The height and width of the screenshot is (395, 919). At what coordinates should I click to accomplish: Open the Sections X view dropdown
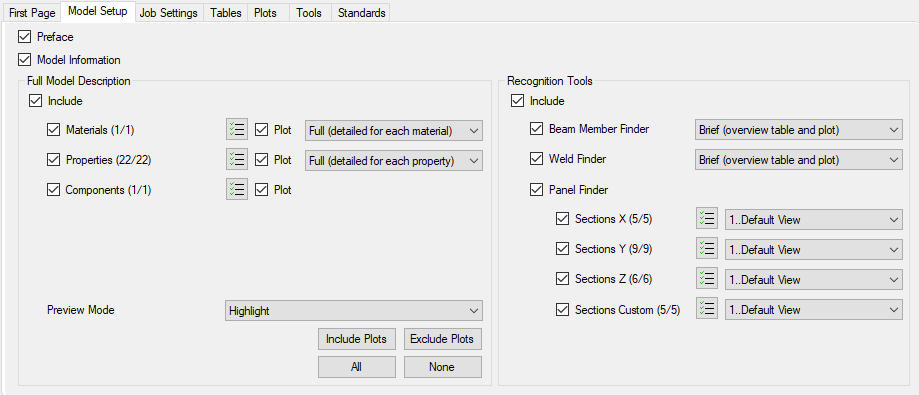814,220
